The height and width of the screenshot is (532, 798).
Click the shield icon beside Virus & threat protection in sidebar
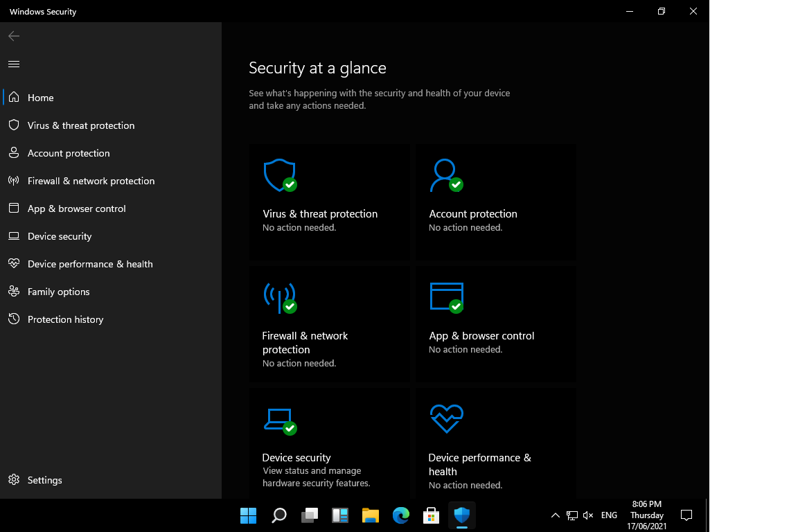coord(14,125)
